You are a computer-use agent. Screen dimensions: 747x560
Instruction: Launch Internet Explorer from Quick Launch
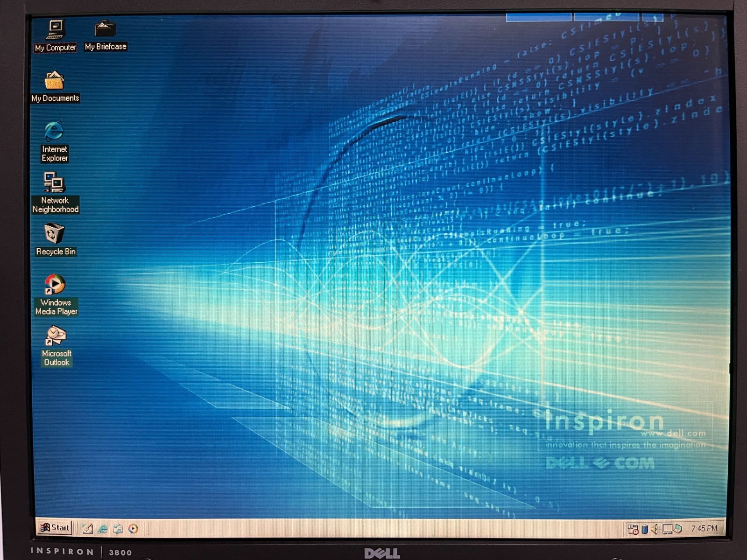pos(103,528)
